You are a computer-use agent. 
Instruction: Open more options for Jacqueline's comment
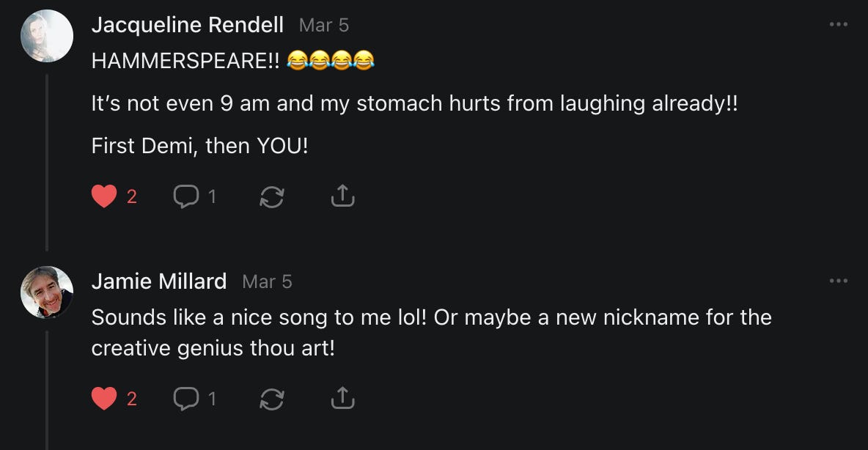[838, 25]
